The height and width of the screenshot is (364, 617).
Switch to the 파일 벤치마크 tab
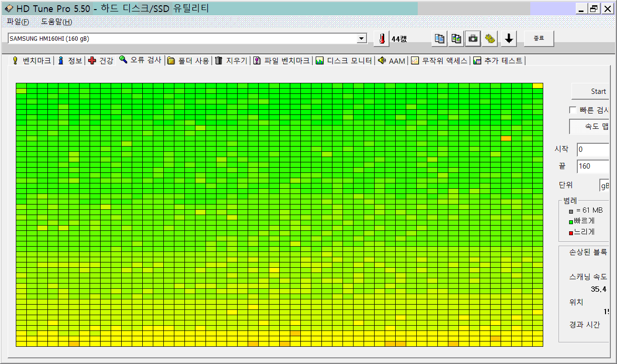[281, 60]
